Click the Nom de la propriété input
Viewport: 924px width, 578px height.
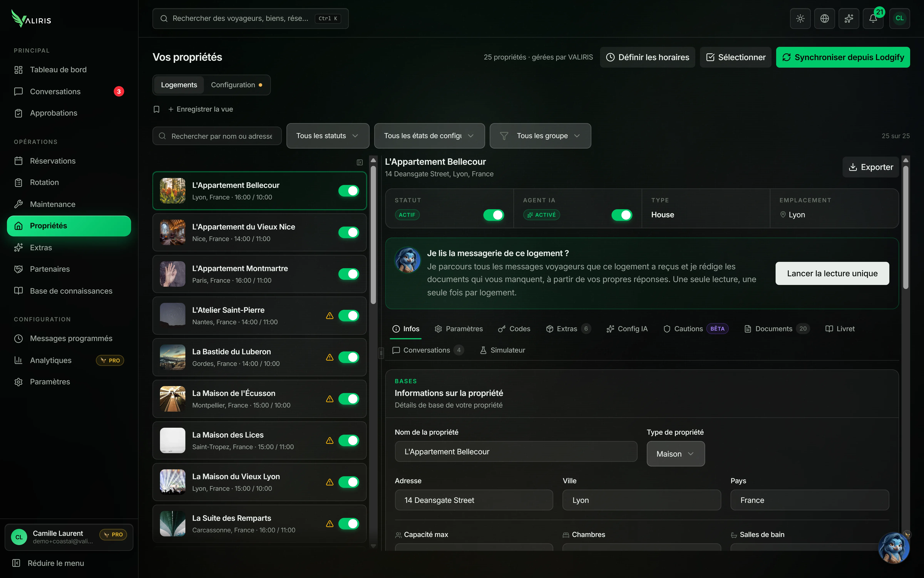(x=516, y=451)
